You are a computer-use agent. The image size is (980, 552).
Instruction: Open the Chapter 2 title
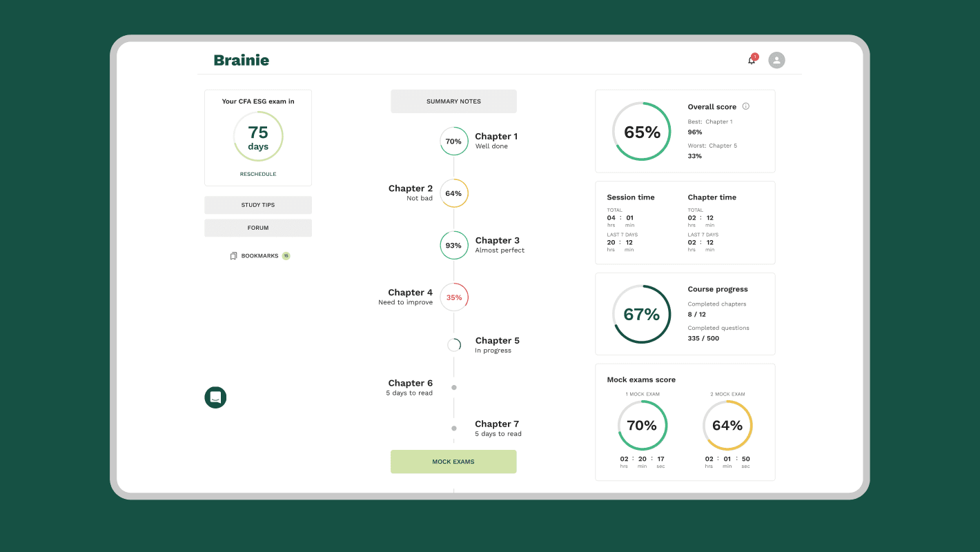pyautogui.click(x=411, y=188)
